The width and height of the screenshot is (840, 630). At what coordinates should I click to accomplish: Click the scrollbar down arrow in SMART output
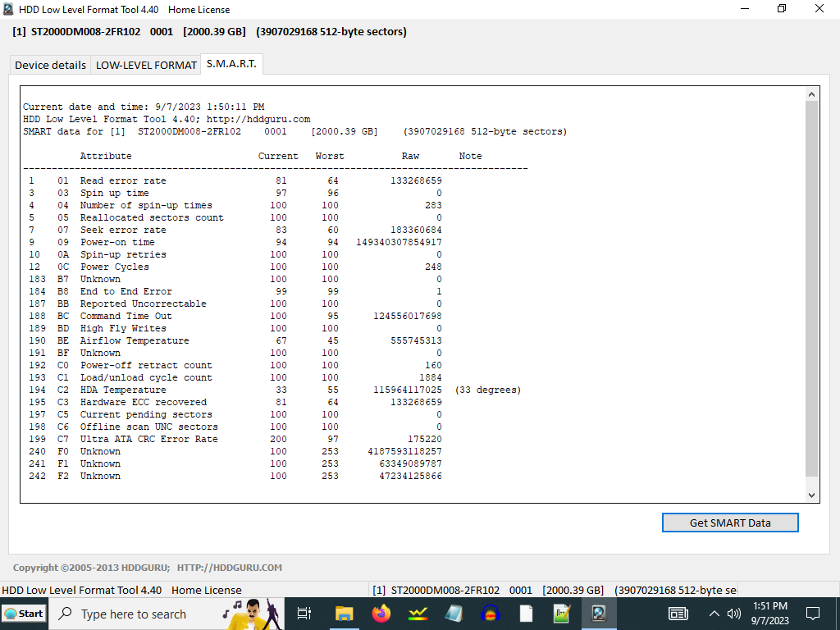(x=811, y=495)
